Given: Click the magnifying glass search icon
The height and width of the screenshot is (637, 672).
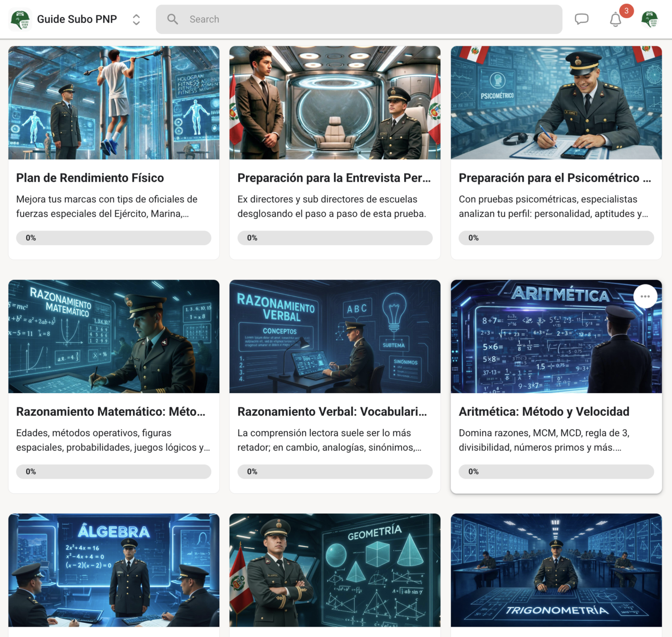Looking at the screenshot, I should click(x=173, y=19).
